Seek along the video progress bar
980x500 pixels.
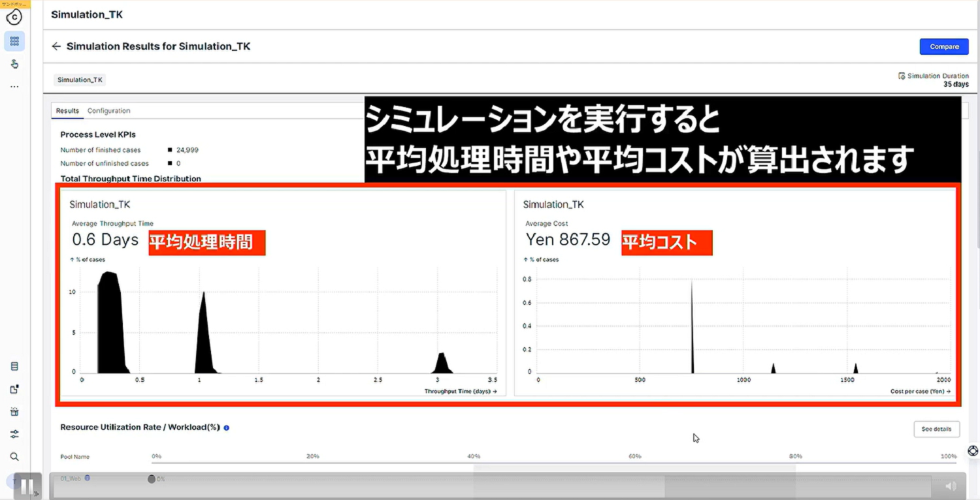click(x=491, y=487)
